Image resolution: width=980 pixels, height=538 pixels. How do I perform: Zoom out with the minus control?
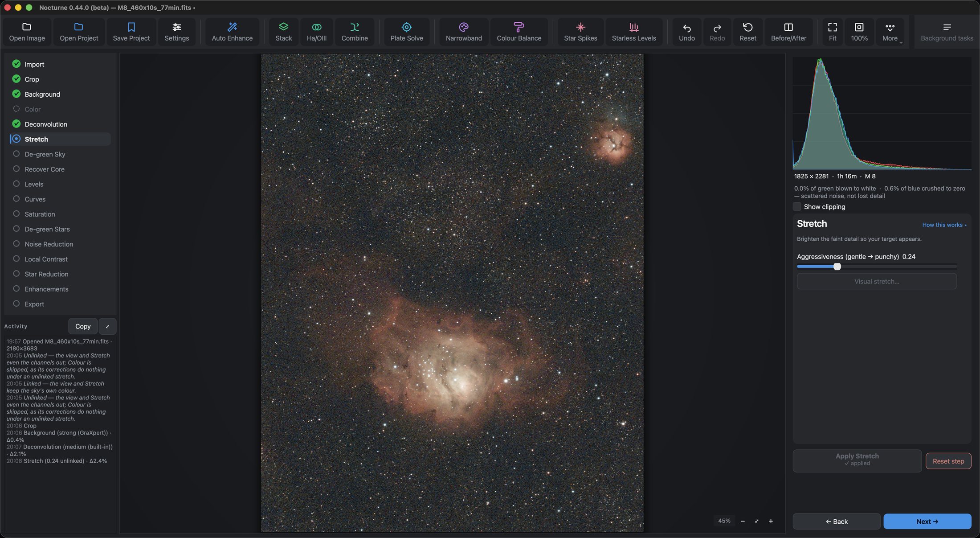743,521
